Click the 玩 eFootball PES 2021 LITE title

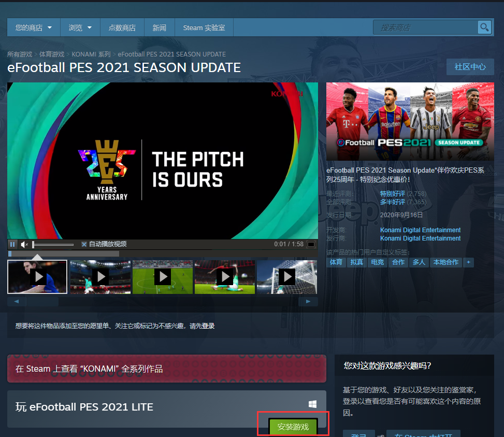pyautogui.click(x=84, y=407)
